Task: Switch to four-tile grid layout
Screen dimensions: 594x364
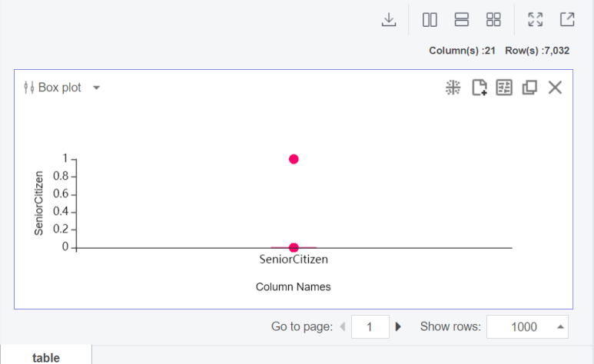Action: coord(493,19)
